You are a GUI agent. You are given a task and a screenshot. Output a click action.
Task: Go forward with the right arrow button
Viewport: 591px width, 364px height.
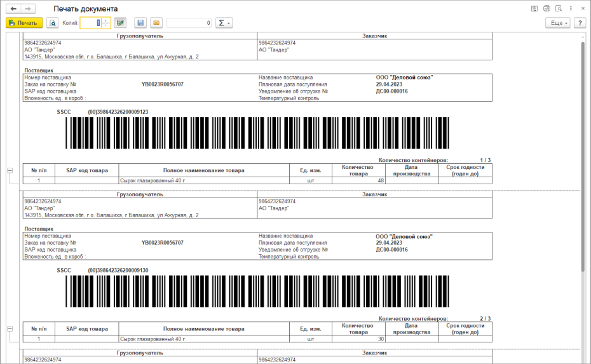point(28,9)
